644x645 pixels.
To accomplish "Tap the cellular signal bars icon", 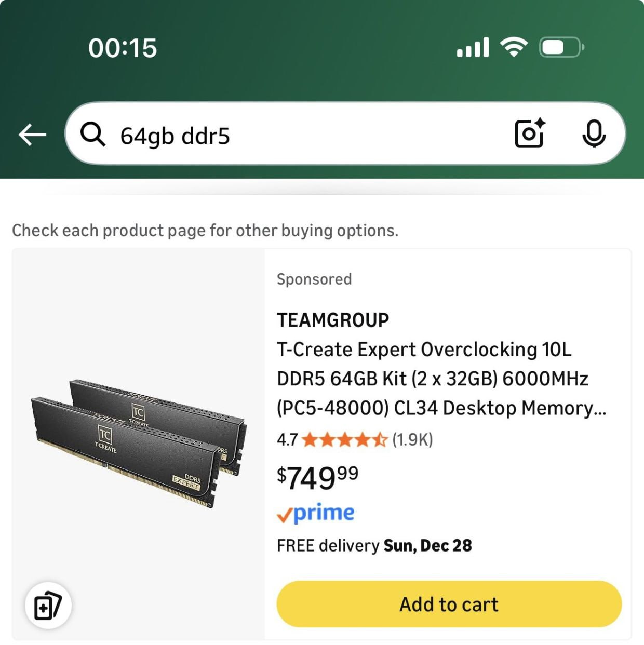I will [x=473, y=47].
